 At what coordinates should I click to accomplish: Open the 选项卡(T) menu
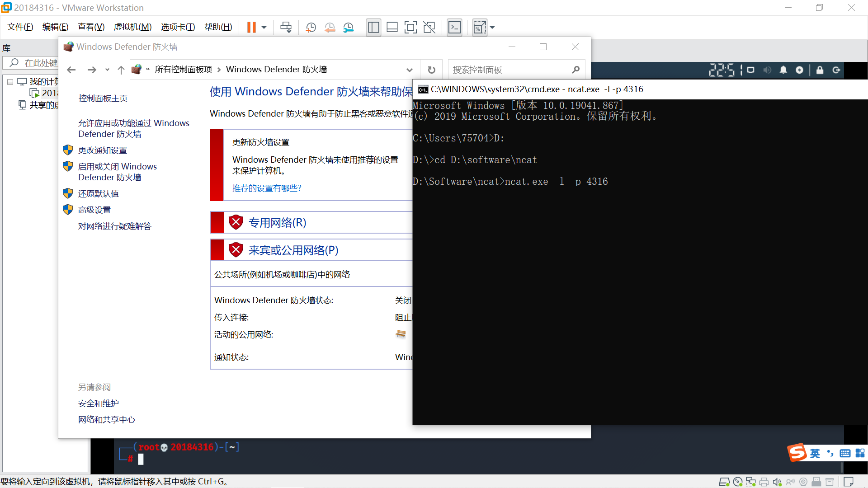click(x=178, y=27)
